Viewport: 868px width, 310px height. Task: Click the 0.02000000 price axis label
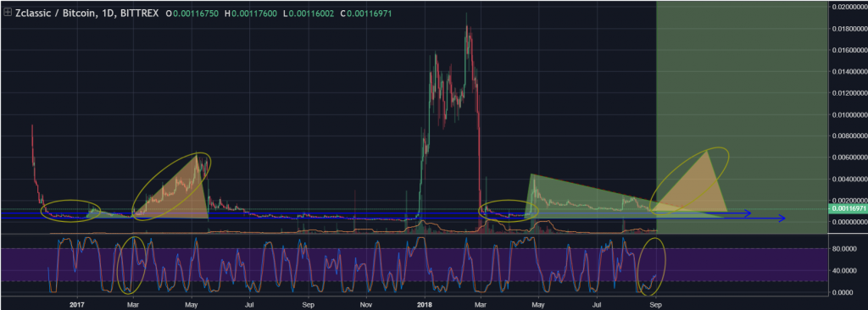tap(849, 7)
